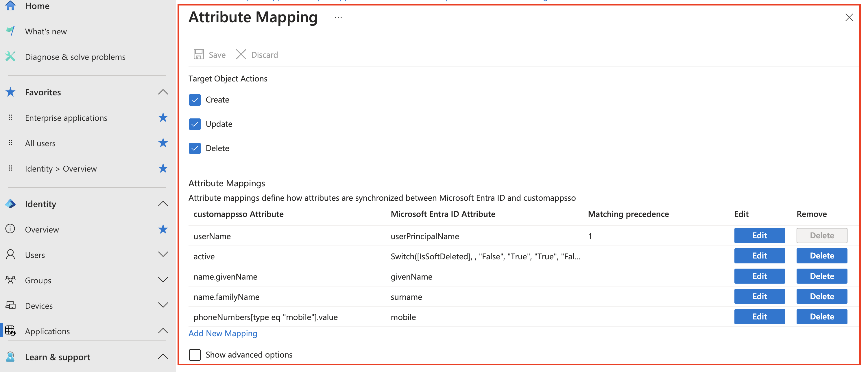The image size is (868, 372).
Task: Expand the Groups section chevron
Action: click(163, 280)
